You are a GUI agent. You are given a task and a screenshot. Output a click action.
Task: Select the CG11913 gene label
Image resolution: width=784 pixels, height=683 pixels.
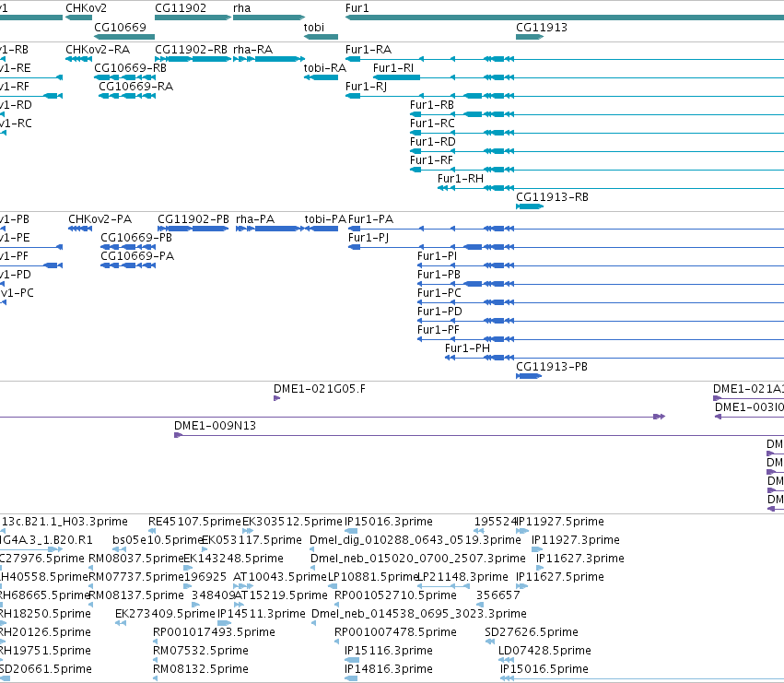542,27
